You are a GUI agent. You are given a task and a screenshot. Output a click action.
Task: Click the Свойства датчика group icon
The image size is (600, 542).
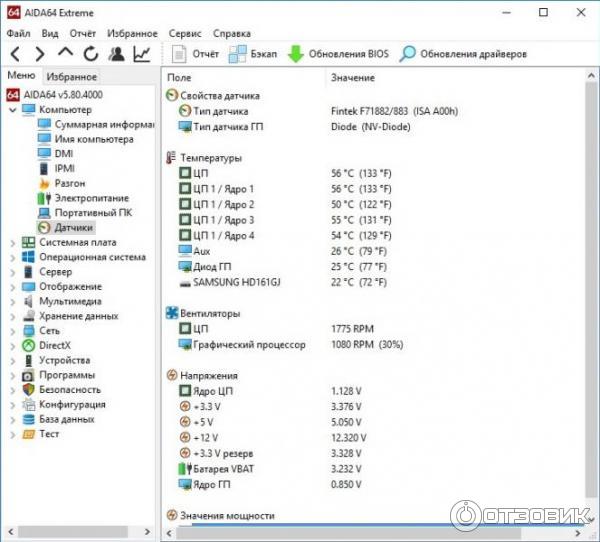[172, 95]
